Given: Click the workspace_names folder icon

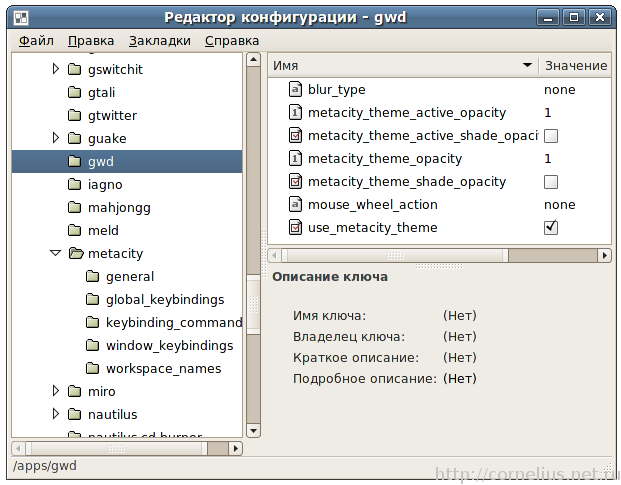Looking at the screenshot, I should tap(92, 368).
